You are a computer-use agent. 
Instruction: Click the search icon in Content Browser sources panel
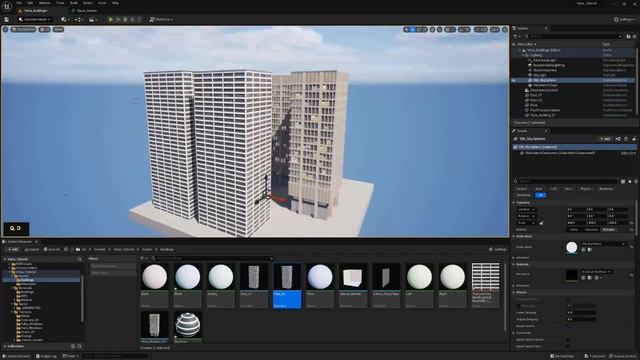tap(80, 259)
